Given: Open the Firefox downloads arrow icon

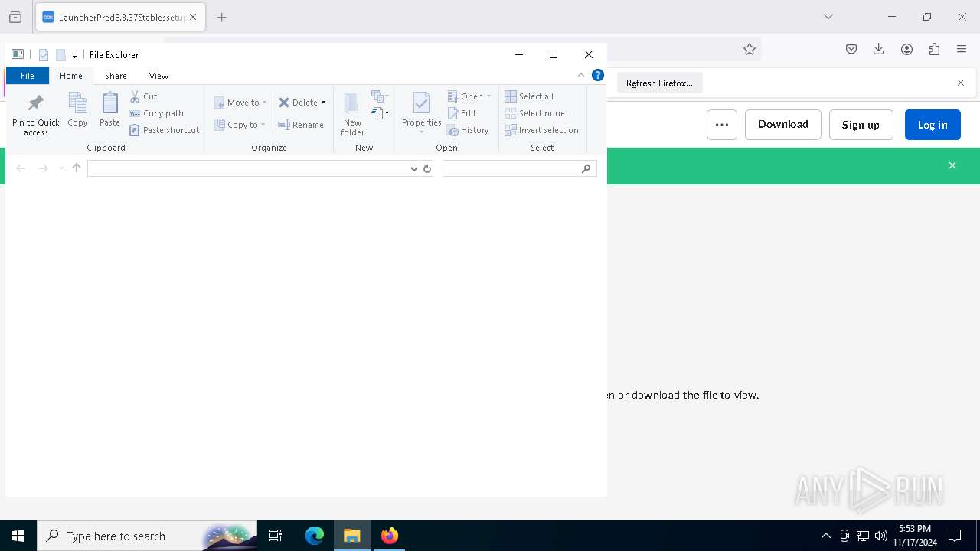Looking at the screenshot, I should (x=879, y=49).
